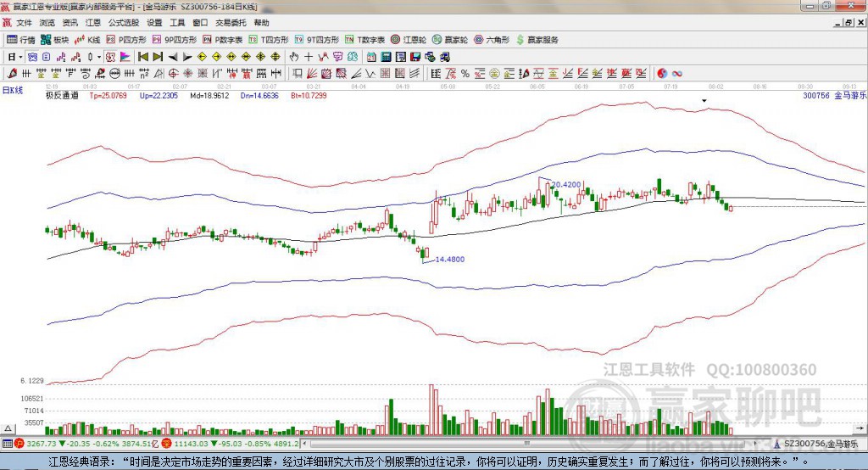Click the percent % tool icon
Screen dimensions: 868x470
click(465, 74)
